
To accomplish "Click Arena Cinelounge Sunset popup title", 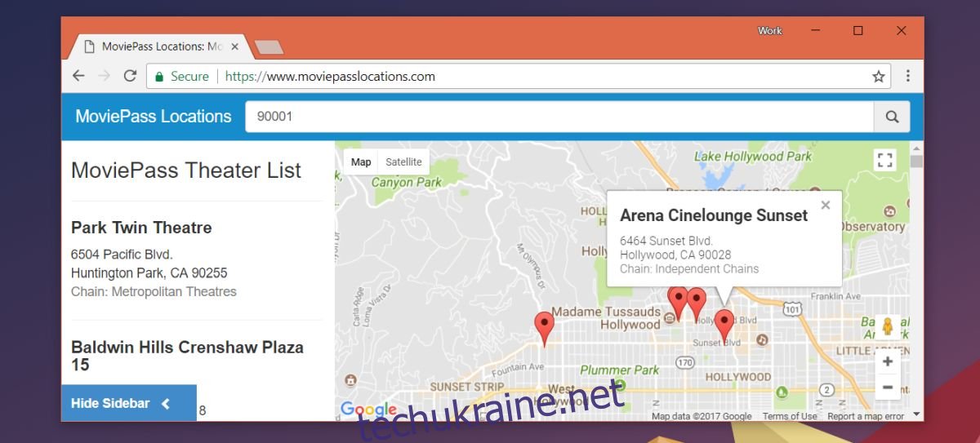I will point(714,215).
